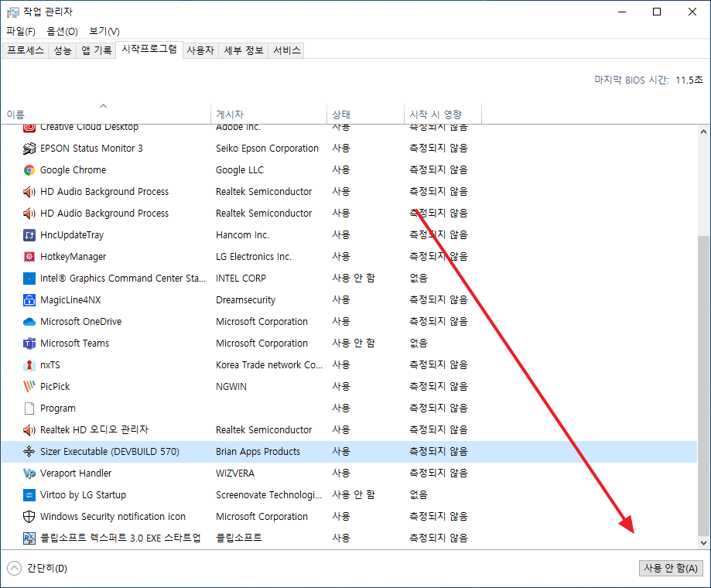Click the 작업 관리자 title bar icon
The height and width of the screenshot is (588, 711).
(x=12, y=12)
